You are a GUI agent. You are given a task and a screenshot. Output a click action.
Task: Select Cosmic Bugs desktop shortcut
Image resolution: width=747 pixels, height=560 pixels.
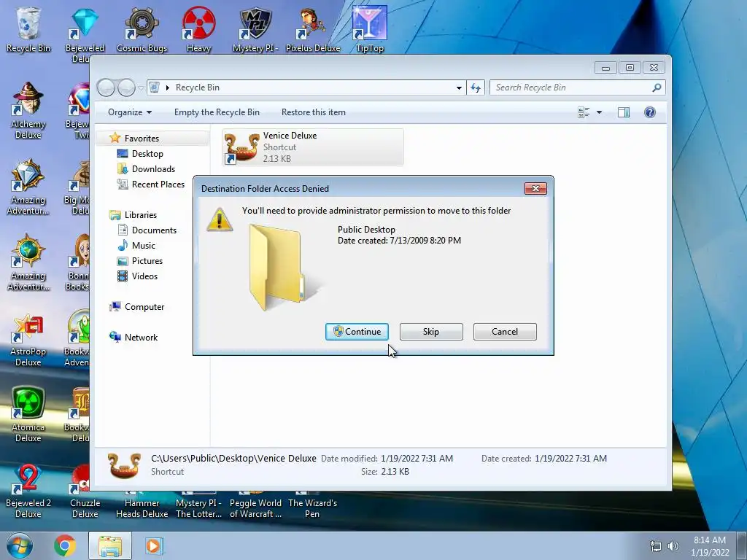142,29
